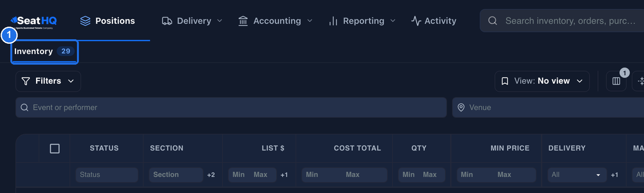
Task: Click the Accounting bank icon
Action: click(243, 21)
